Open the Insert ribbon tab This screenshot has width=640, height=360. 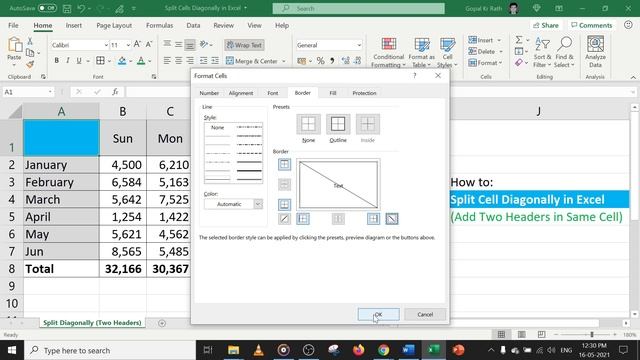tap(73, 25)
